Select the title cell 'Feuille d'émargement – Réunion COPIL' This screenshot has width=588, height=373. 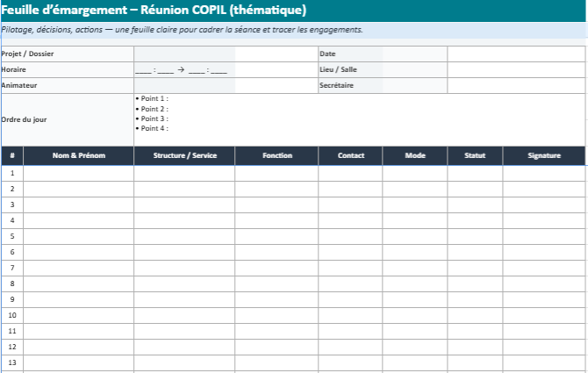click(154, 11)
